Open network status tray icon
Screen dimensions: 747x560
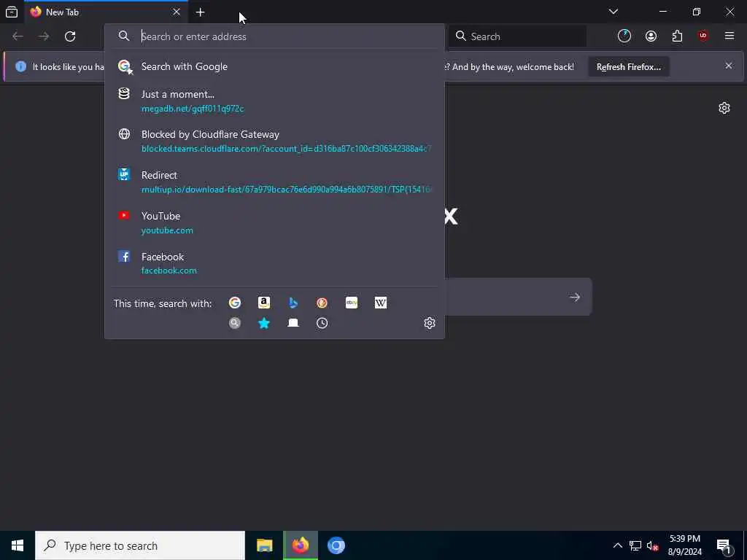tap(635, 545)
